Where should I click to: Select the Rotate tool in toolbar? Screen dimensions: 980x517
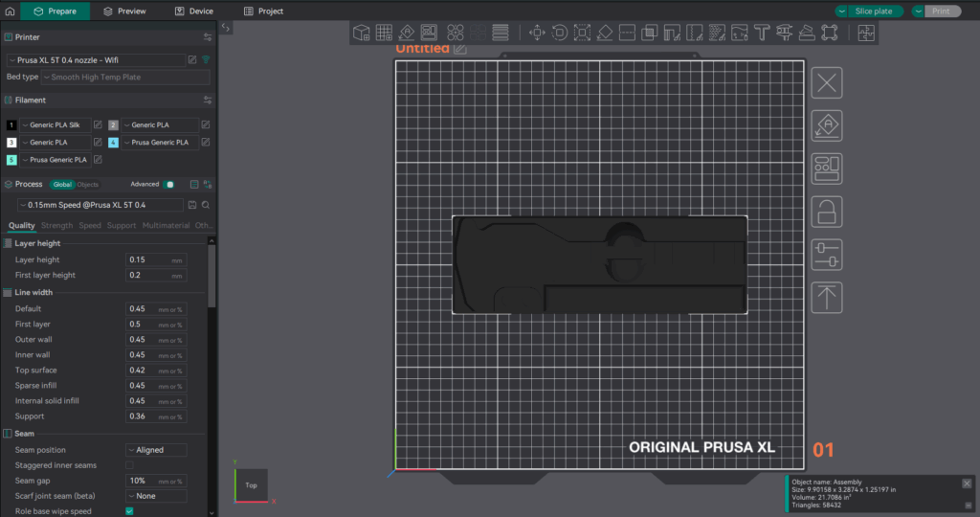coord(559,33)
